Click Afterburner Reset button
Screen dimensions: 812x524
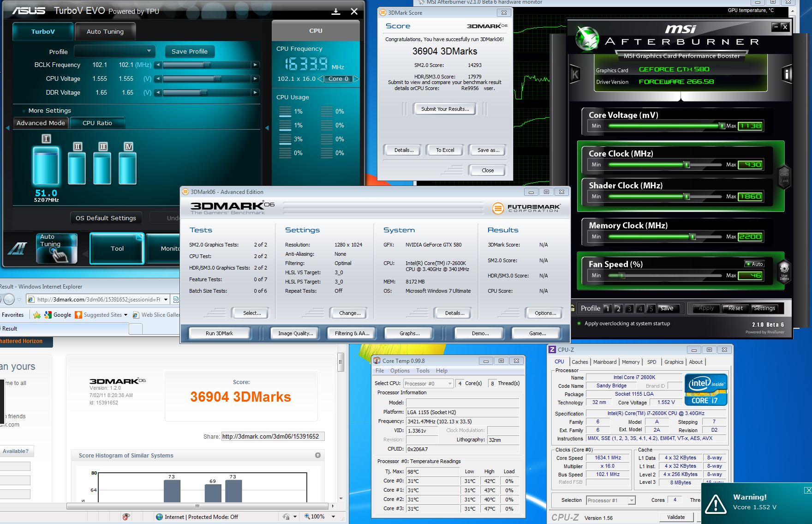[x=735, y=308]
